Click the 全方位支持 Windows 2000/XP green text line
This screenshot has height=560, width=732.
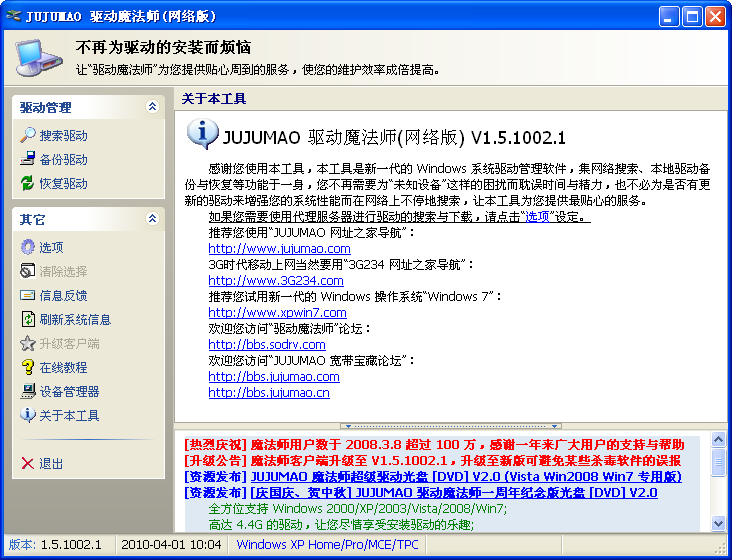(358, 508)
